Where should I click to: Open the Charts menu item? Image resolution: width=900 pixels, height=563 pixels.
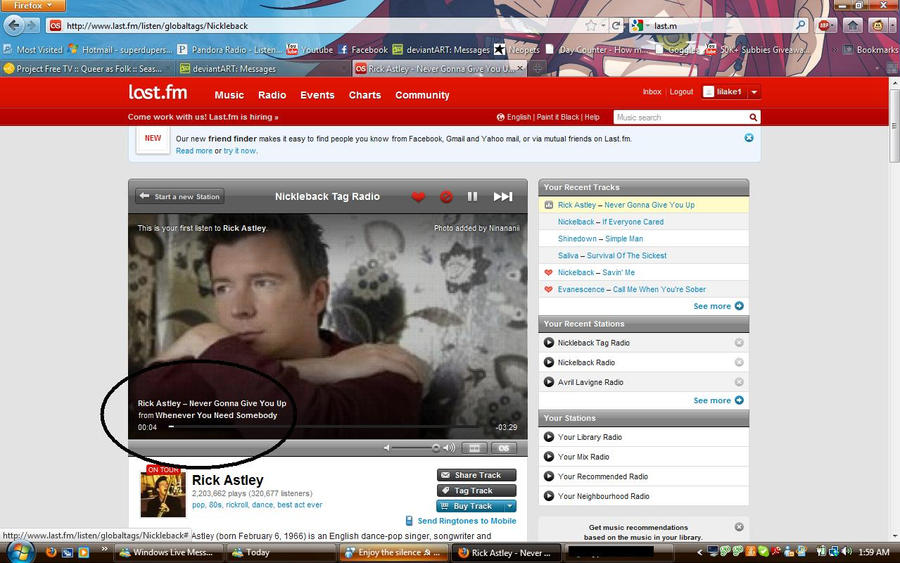pyautogui.click(x=364, y=95)
